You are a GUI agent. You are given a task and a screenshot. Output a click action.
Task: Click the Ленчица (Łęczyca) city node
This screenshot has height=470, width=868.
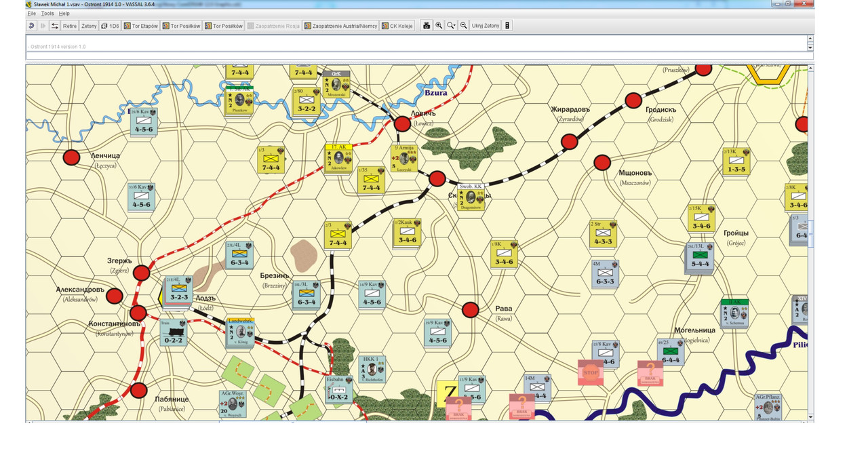72,157
